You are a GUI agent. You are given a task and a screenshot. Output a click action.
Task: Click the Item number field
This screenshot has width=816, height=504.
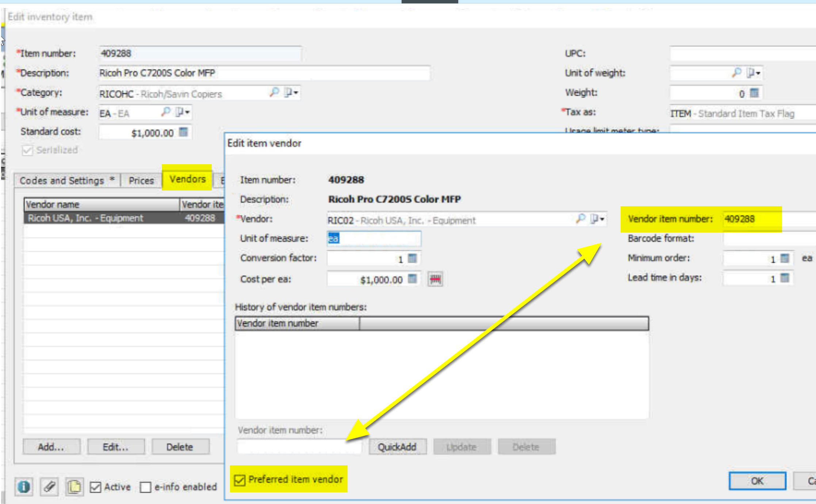coord(200,53)
